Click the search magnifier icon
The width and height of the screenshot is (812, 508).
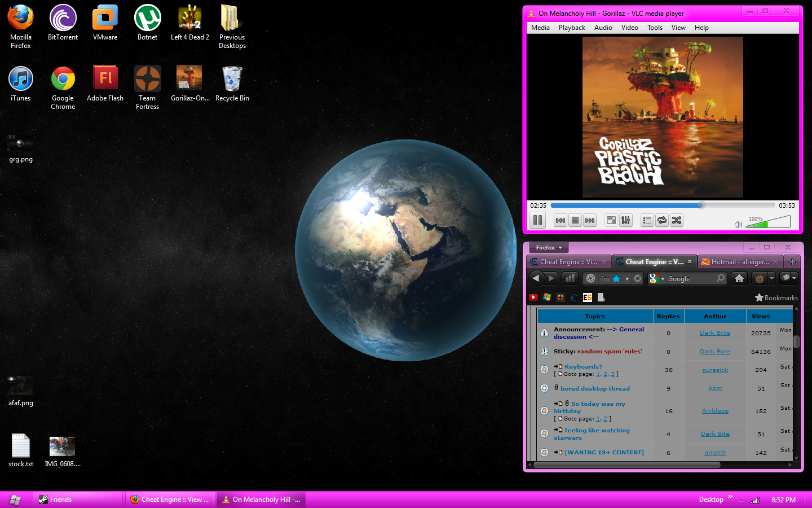(x=721, y=278)
